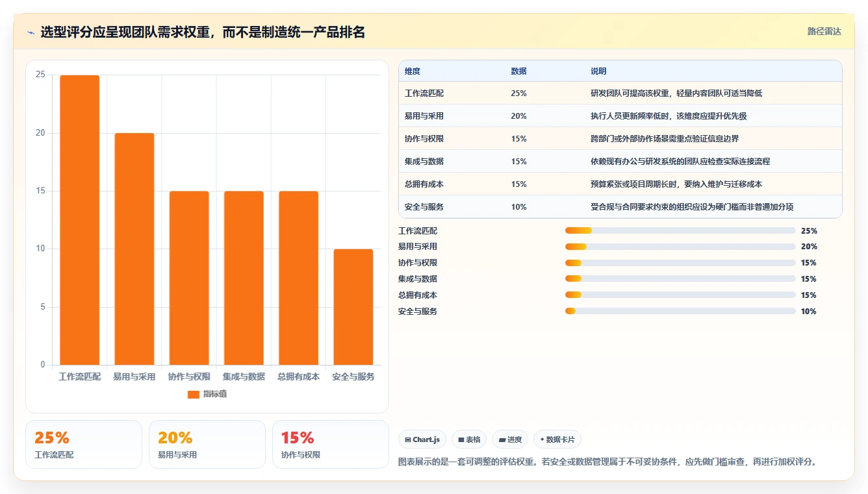This screenshot has height=494, width=868.
Task: Click the page title 选型评分应呈现团队需求权重
Action: pyautogui.click(x=203, y=32)
